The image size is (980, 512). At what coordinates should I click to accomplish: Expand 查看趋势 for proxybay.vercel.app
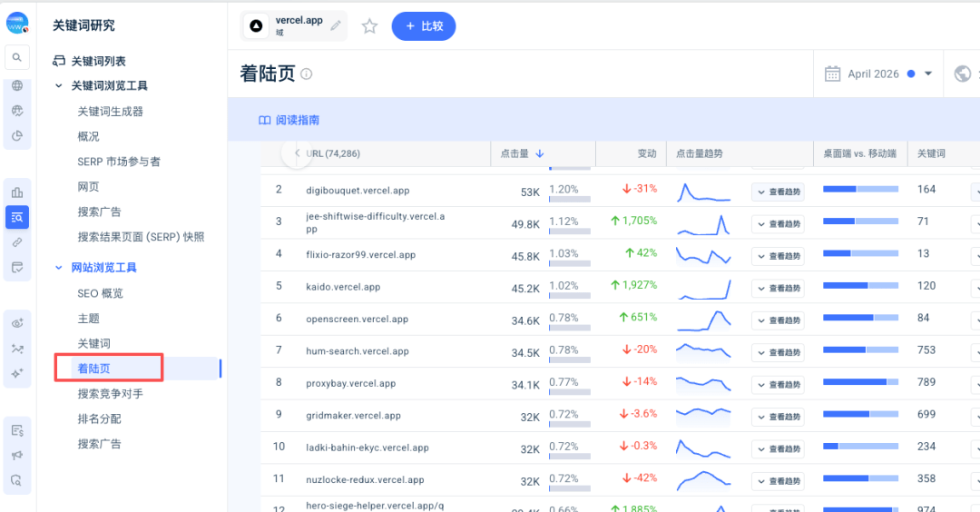tap(778, 385)
